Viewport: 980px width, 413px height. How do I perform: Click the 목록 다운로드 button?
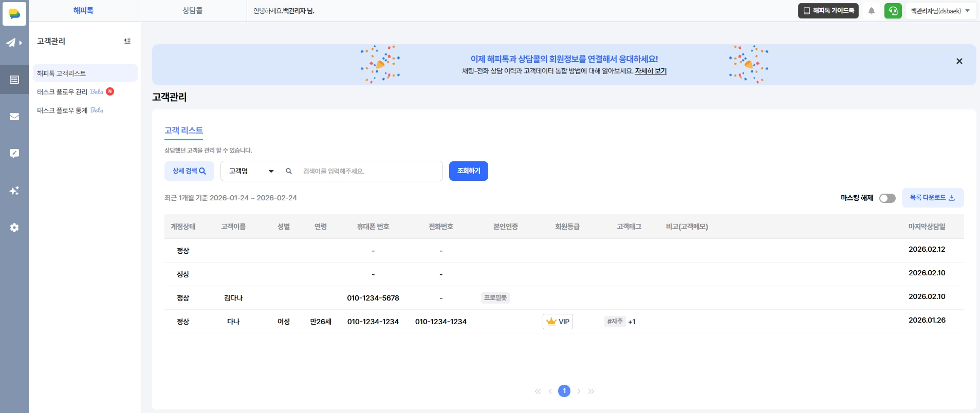933,198
